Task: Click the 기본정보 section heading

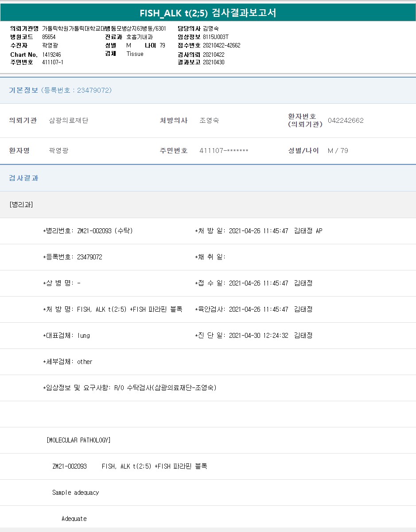Action: pos(24,90)
